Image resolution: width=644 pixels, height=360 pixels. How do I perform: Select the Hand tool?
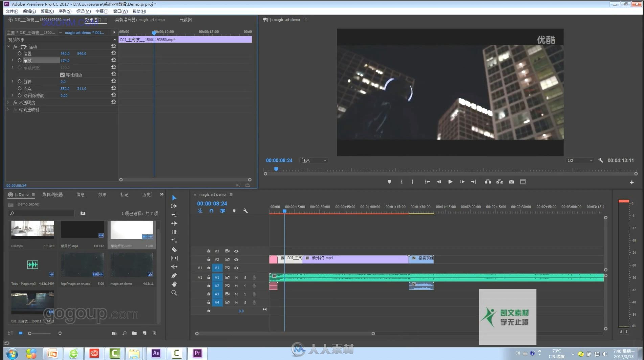(x=174, y=284)
